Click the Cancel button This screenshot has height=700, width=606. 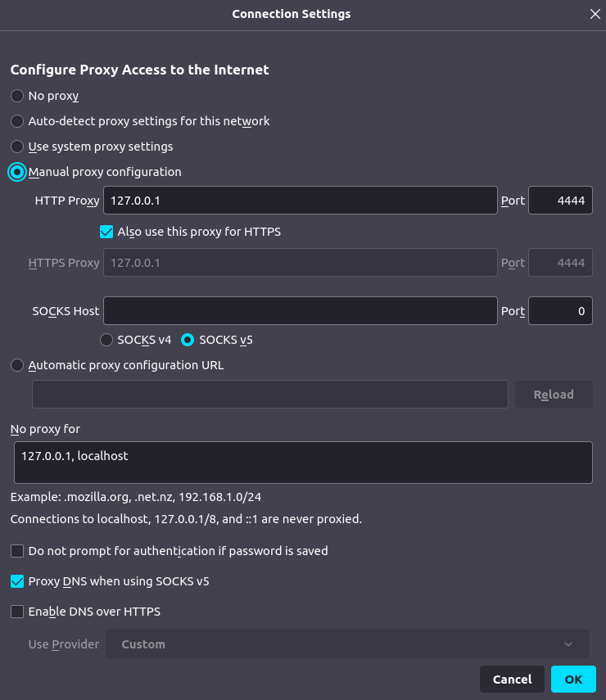(512, 680)
